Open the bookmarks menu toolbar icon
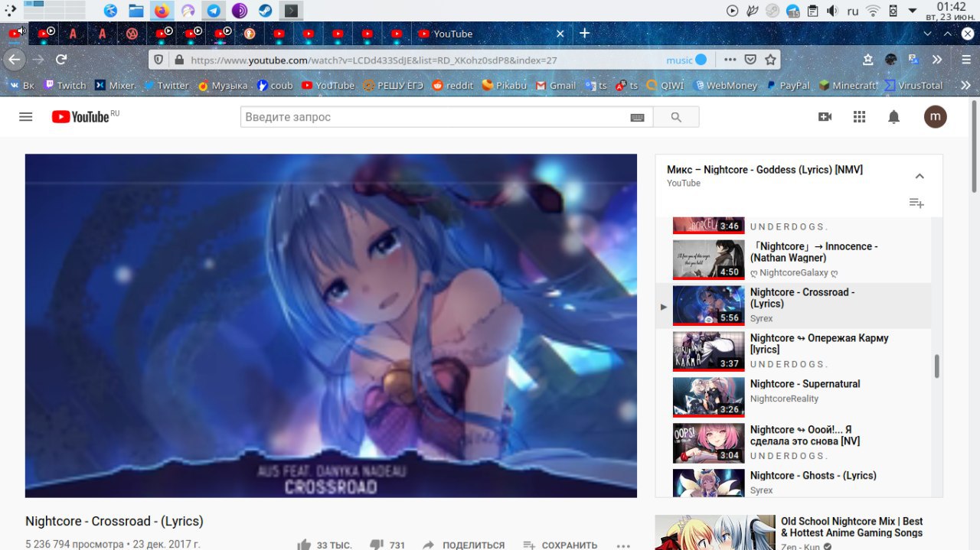Viewport: 980px width, 550px height. point(868,59)
